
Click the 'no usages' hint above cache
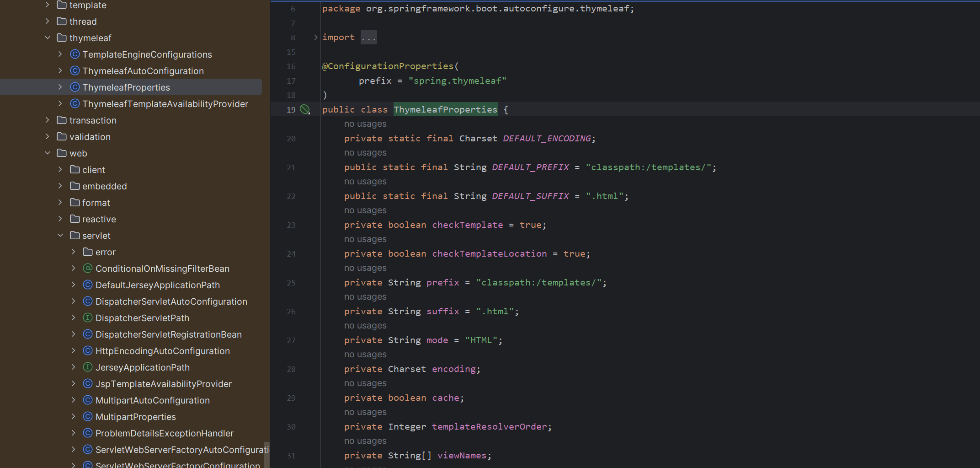(x=365, y=383)
